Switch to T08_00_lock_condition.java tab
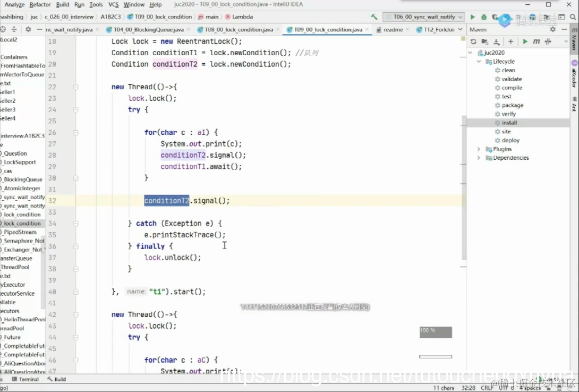 (x=239, y=29)
